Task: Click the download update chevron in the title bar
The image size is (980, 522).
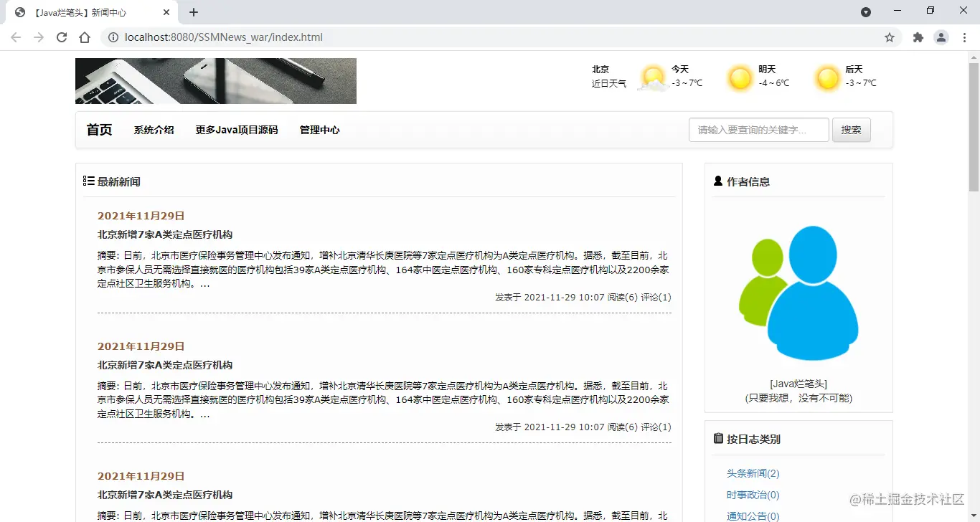Action: (866, 12)
